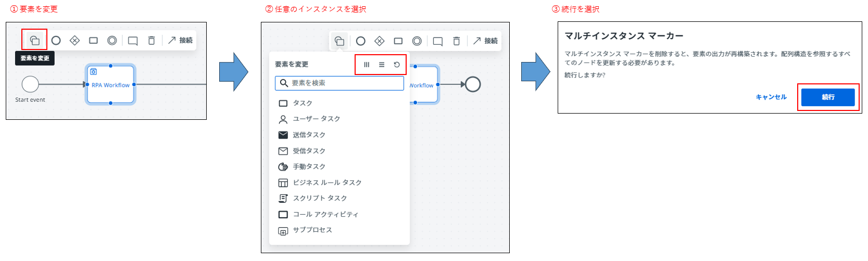Pick ビジネス ルール タスク from the list
Image resolution: width=868 pixels, height=261 pixels.
coord(326,182)
